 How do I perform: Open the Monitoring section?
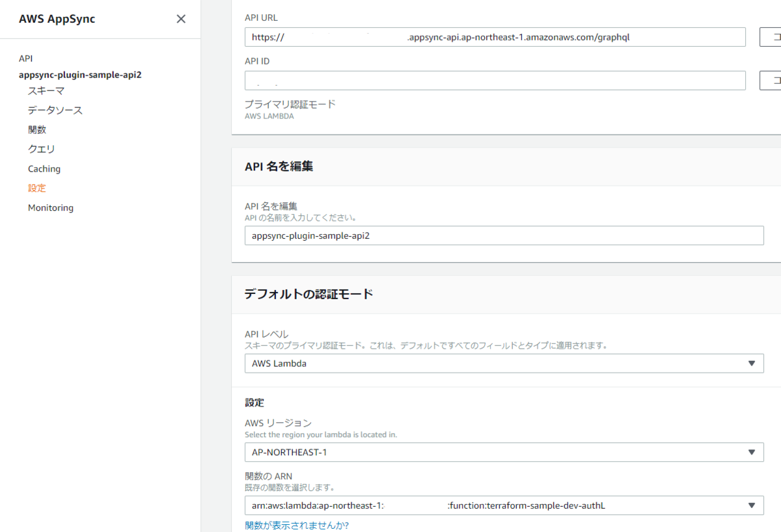pos(51,207)
